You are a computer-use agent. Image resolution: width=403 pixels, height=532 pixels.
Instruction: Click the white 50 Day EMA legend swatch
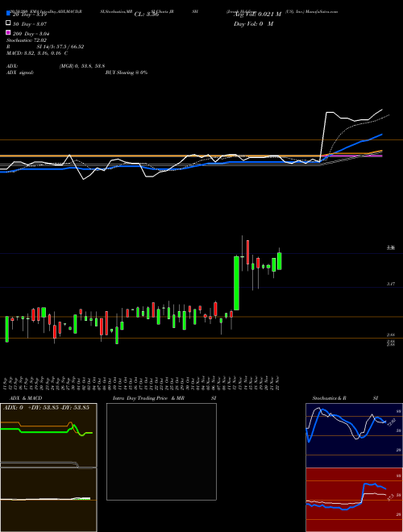click(x=8, y=23)
